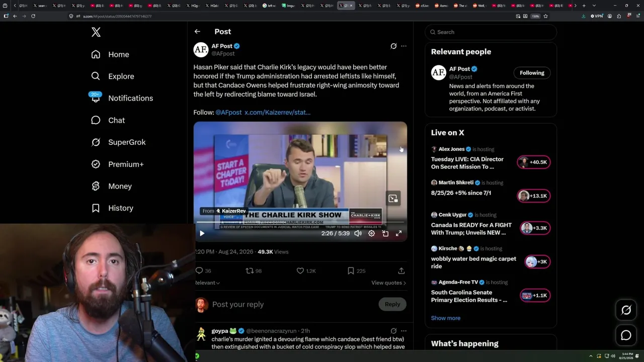The image size is (644, 362).
Task: Click the X logo in the sidebar
Action: tap(96, 32)
